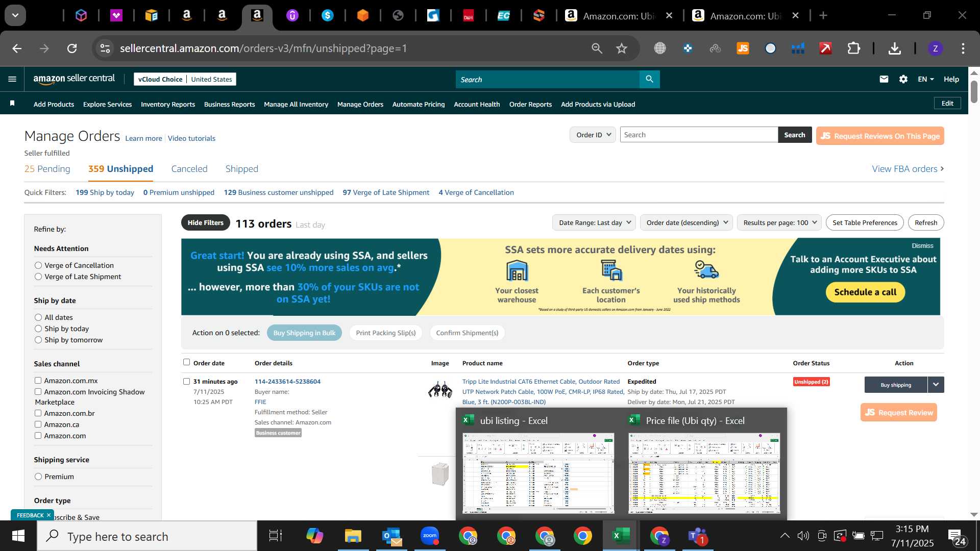Click Set Table Preferences button
Image resolution: width=980 pixels, height=551 pixels.
[865, 222]
